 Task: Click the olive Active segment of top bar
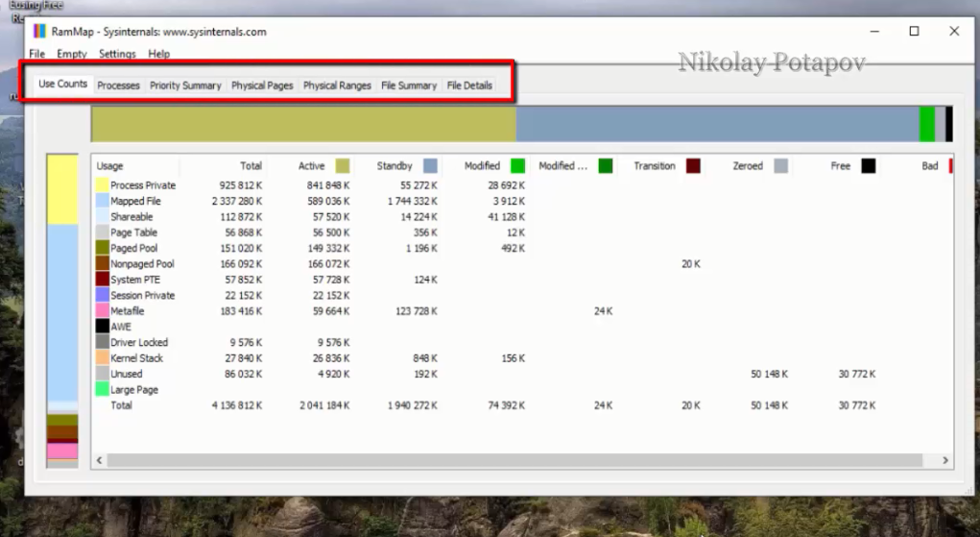click(x=303, y=124)
